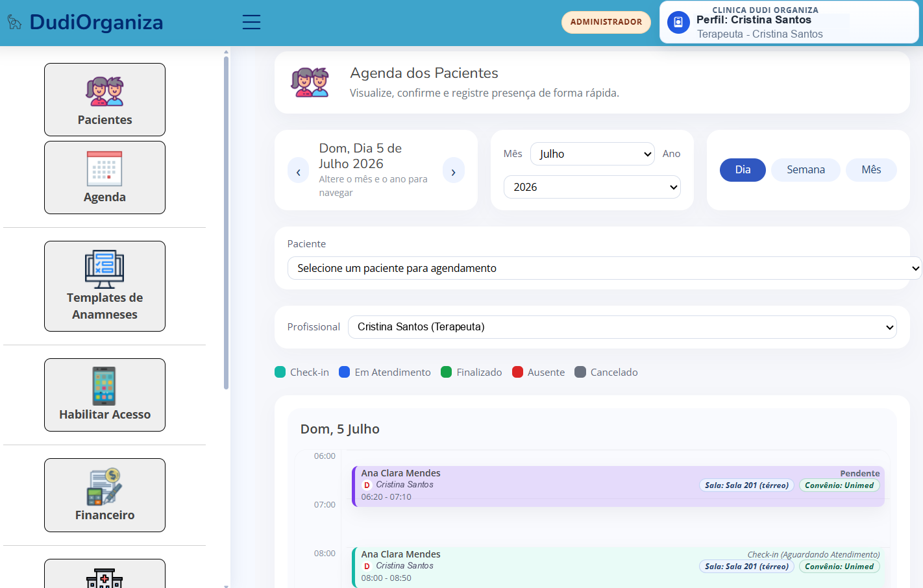The image size is (923, 588).
Task: Click the Finalizado green legend swatch
Action: pyautogui.click(x=447, y=372)
